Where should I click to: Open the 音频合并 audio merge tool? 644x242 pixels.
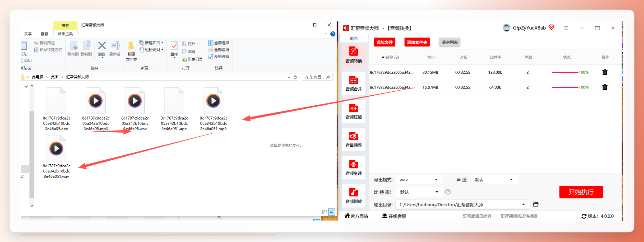click(353, 83)
